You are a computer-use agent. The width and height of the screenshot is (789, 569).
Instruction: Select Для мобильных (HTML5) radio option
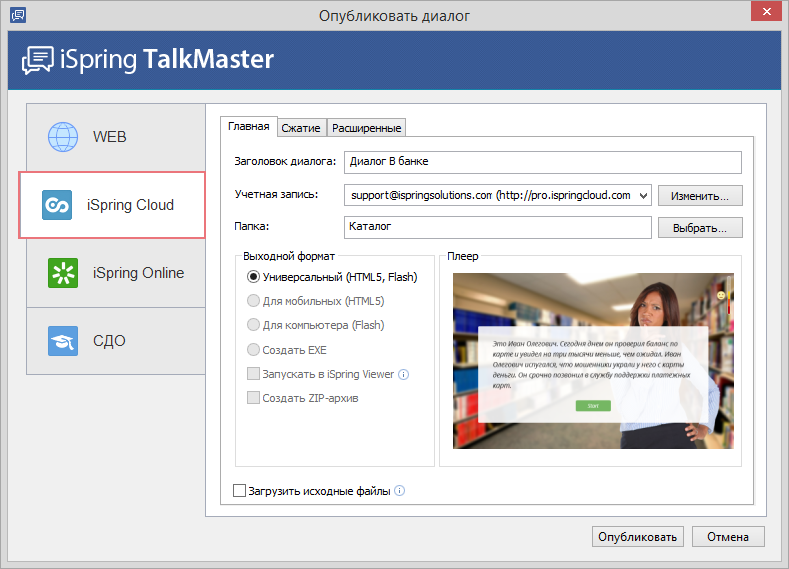click(253, 301)
